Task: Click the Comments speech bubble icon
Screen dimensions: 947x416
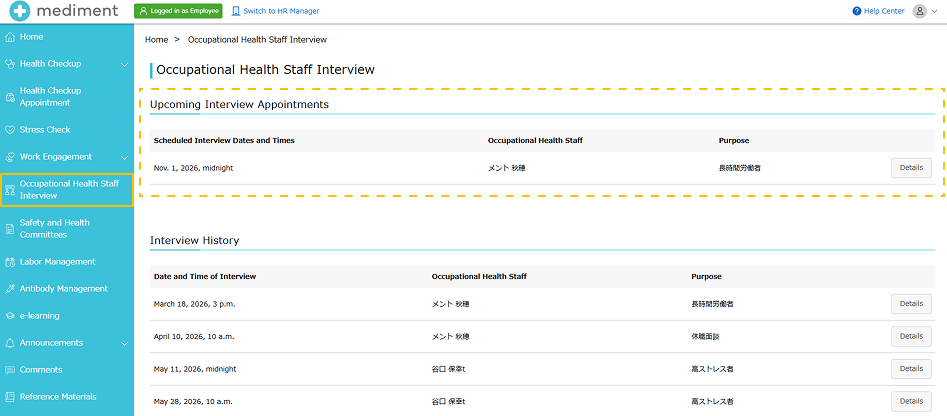Action: pos(9,370)
